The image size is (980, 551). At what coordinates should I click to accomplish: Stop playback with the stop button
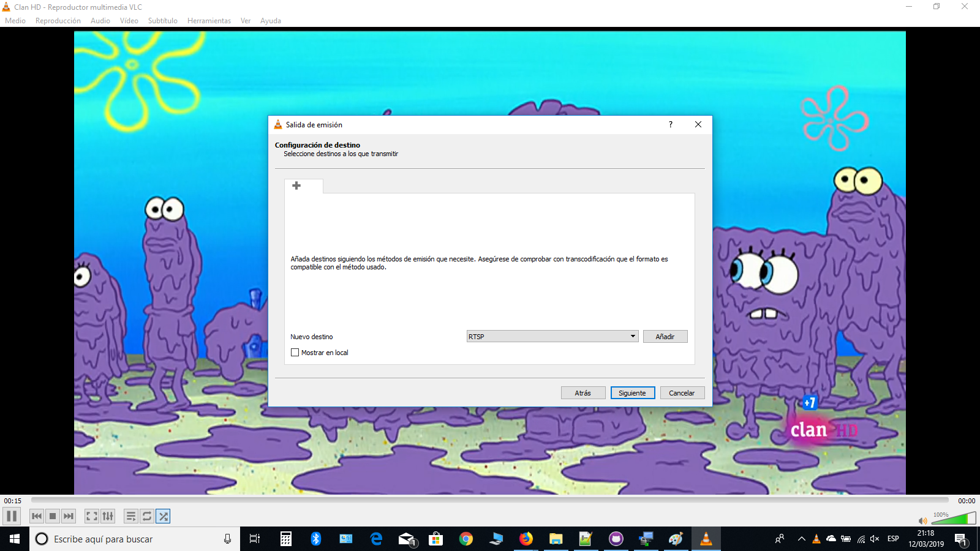click(x=53, y=516)
